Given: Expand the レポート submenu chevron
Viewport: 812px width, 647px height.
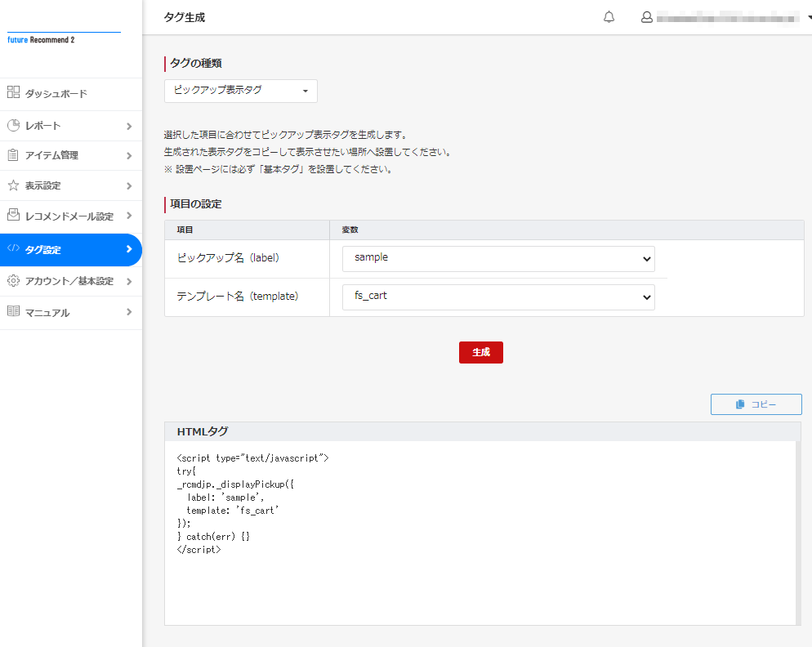Looking at the screenshot, I should tap(129, 126).
